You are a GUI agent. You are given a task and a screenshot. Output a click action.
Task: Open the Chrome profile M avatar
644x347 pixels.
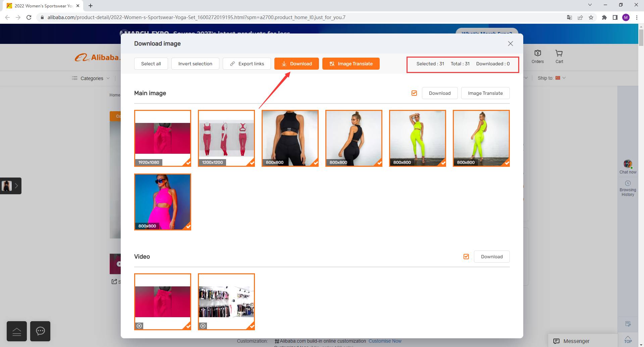626,17
